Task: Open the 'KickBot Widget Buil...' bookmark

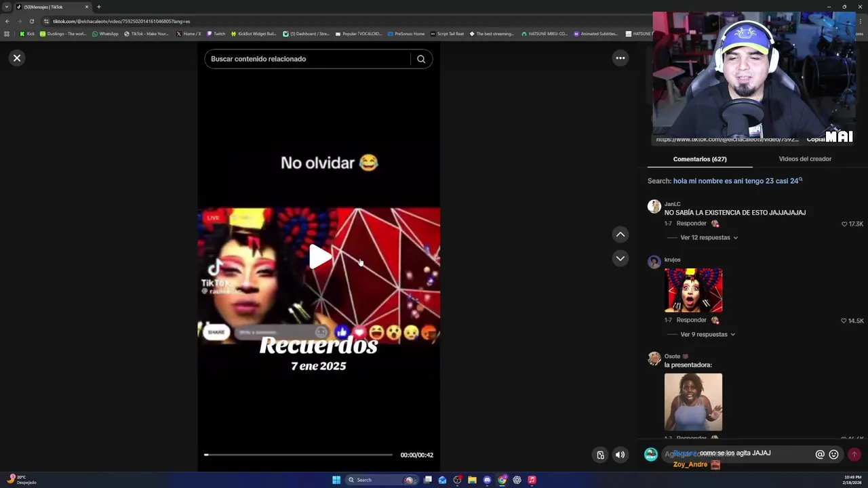Action: click(254, 33)
